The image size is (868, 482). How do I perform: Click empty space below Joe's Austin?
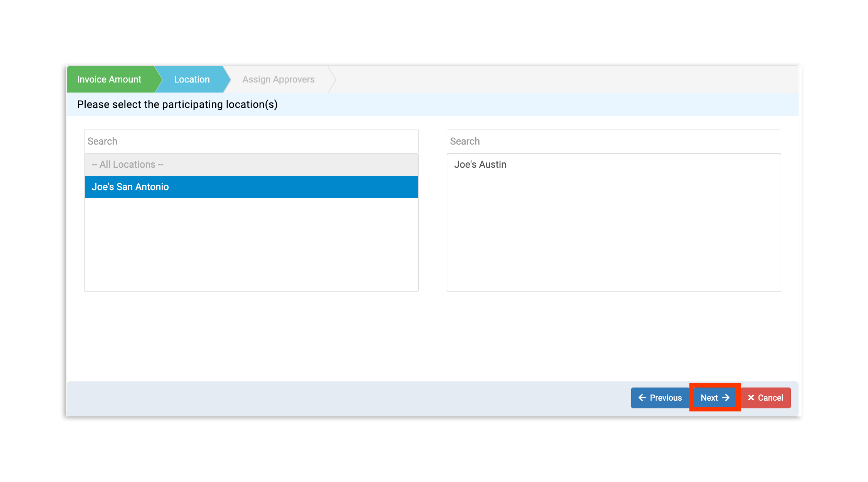pos(613,233)
